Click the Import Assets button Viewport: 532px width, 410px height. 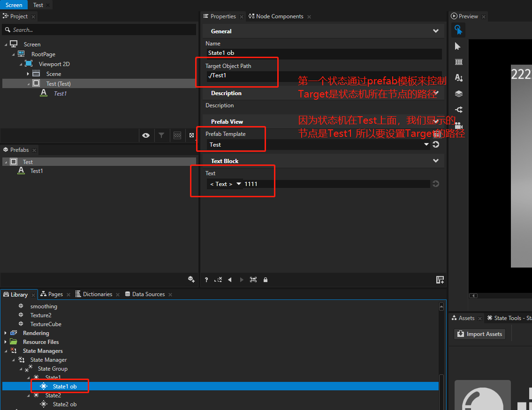tap(480, 334)
